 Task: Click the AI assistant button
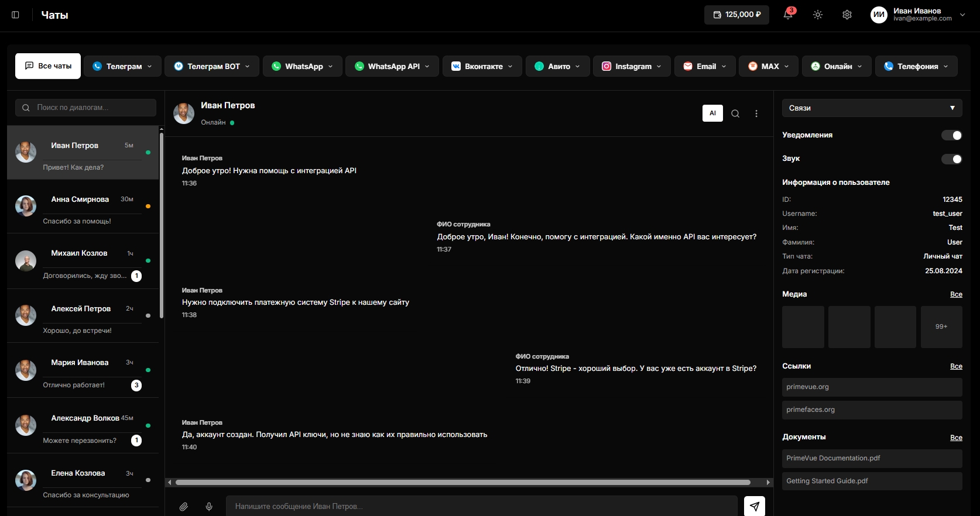712,113
